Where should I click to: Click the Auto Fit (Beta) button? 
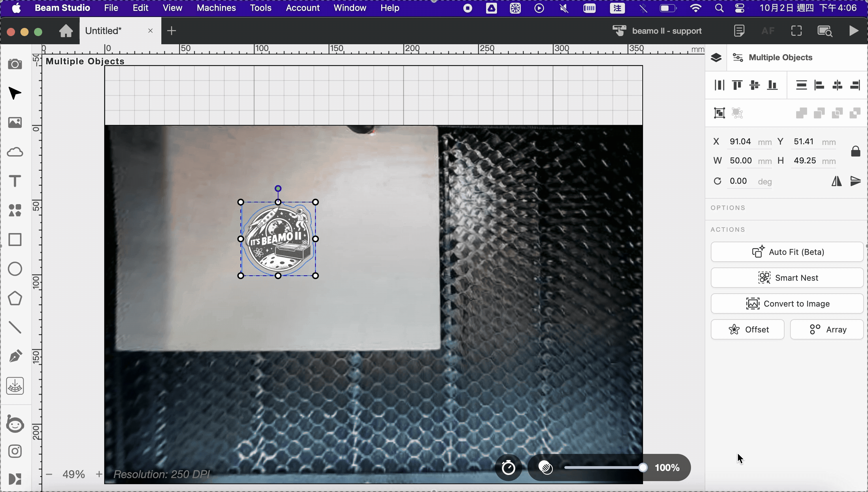coord(787,252)
